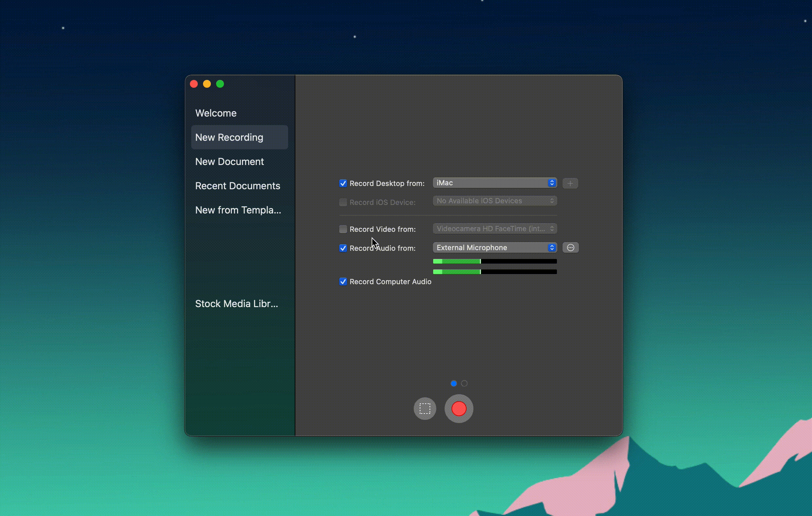
Task: Click the upper audio level meter
Action: coord(494,261)
